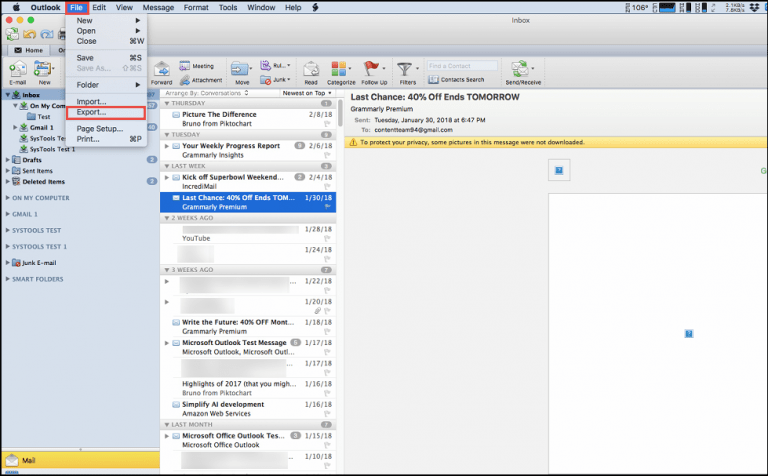Open Write the Future: 40% OFF message
768x476 pixels.
pyautogui.click(x=248, y=327)
